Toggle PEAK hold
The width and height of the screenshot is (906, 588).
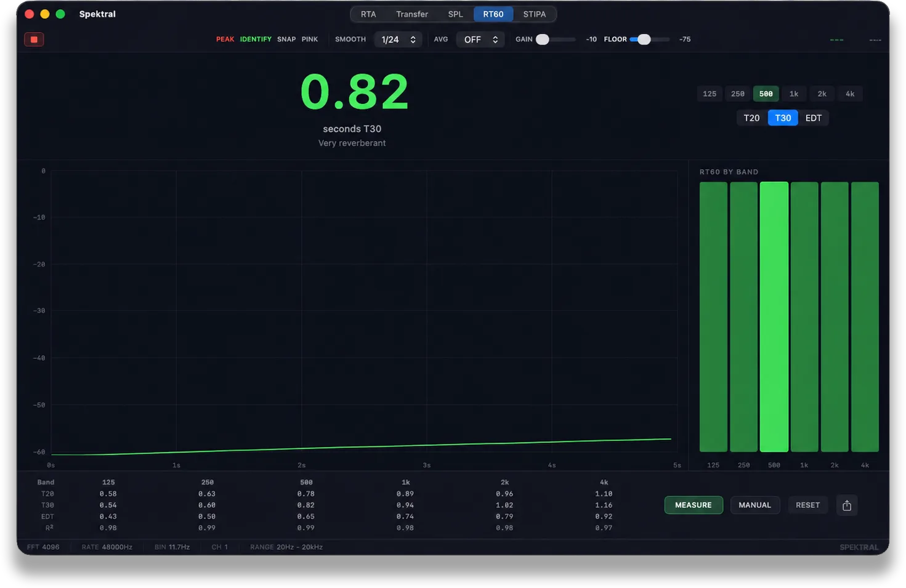click(x=225, y=39)
